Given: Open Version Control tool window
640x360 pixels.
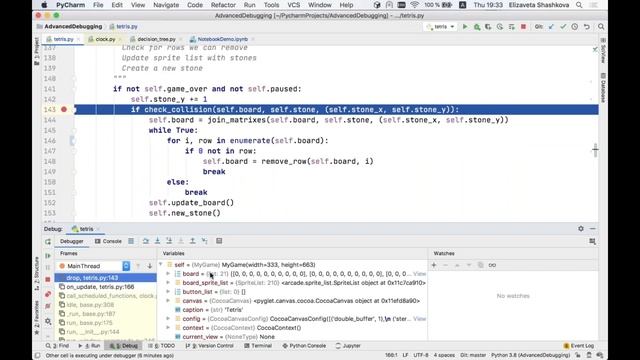Looking at the screenshot, I should (209, 346).
